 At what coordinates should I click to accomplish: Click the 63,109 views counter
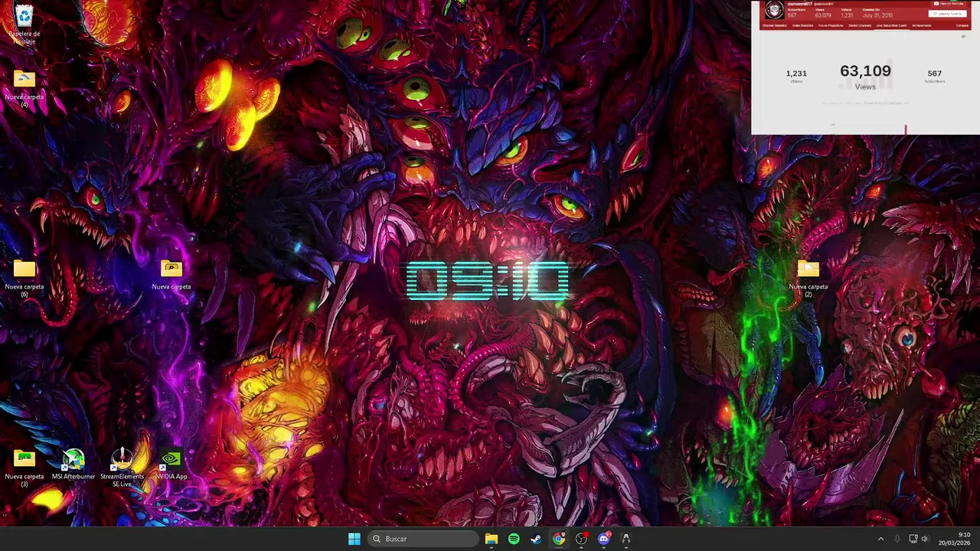click(865, 71)
